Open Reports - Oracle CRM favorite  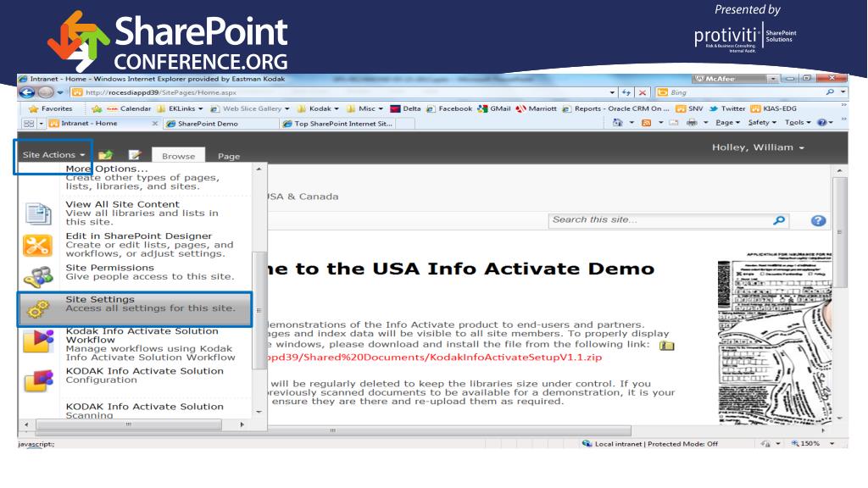pos(615,108)
